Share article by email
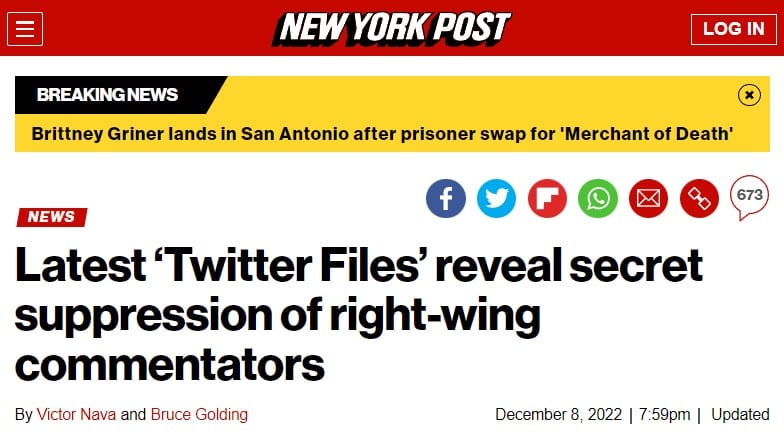Image resolution: width=784 pixels, height=436 pixels. pyautogui.click(x=649, y=198)
